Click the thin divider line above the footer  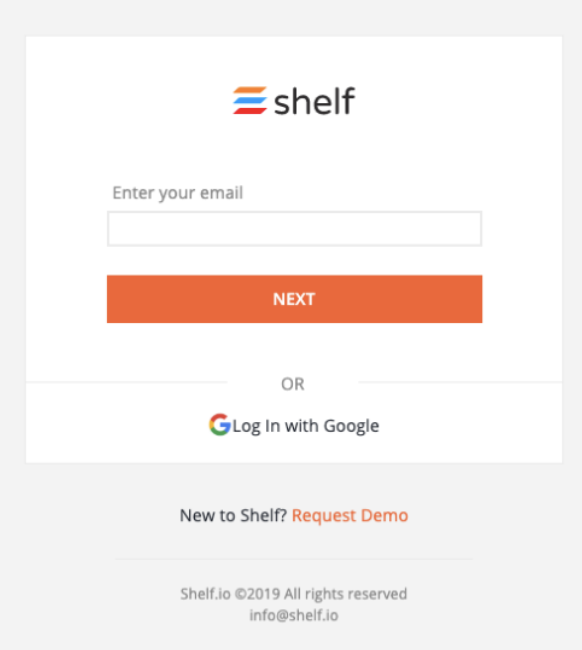click(293, 559)
